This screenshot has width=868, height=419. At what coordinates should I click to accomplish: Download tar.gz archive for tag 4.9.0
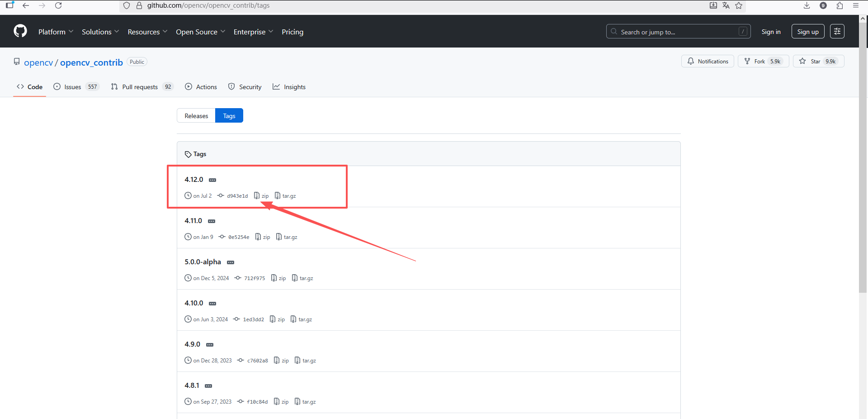(x=305, y=361)
